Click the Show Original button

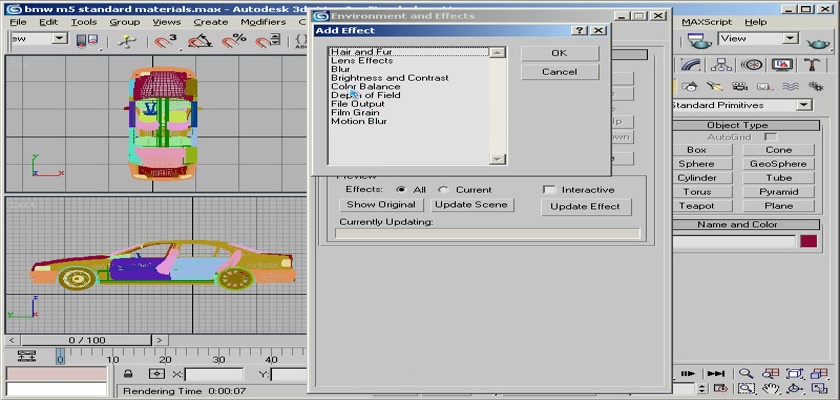381,205
